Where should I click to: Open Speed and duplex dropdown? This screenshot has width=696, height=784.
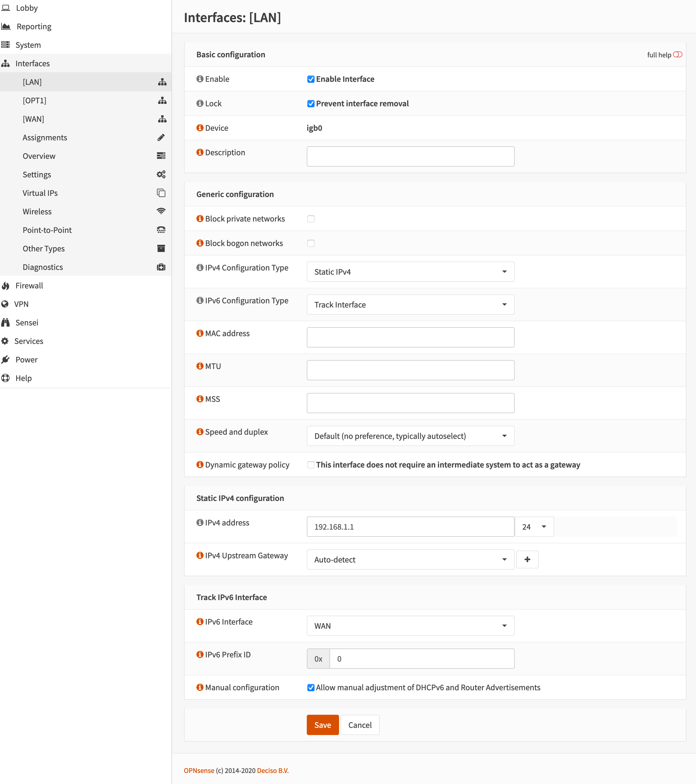click(410, 436)
